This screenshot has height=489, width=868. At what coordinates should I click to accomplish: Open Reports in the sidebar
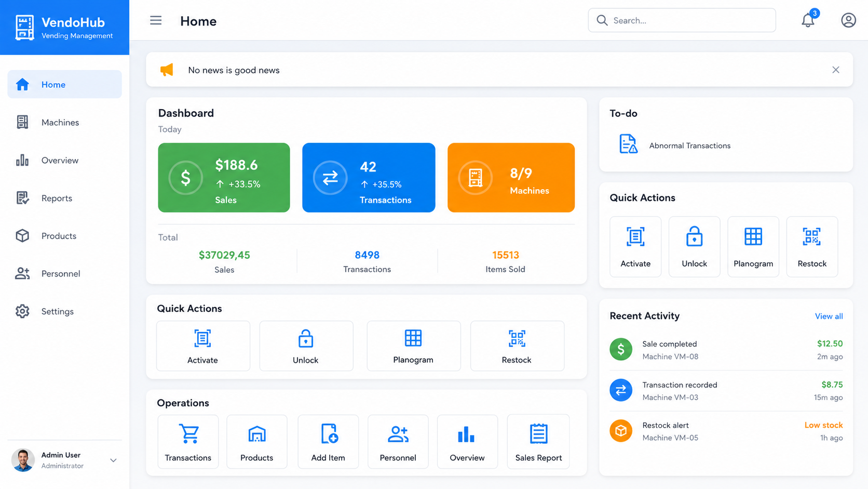pyautogui.click(x=64, y=198)
